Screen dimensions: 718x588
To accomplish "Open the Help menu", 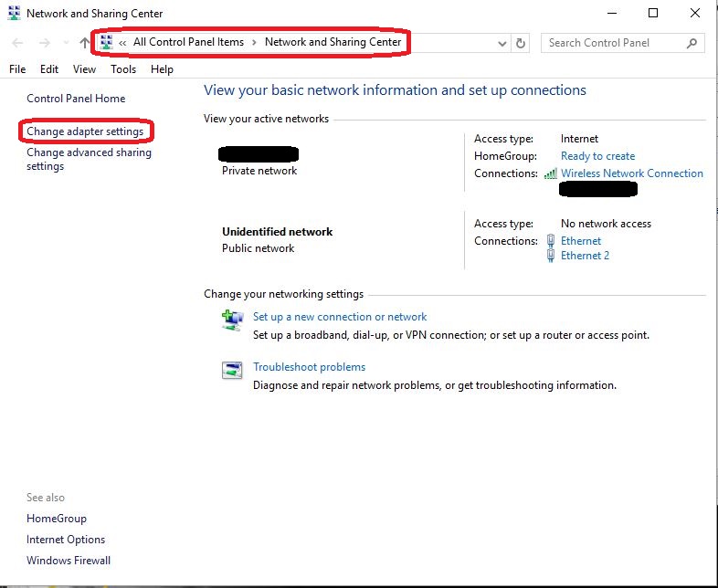I will [162, 69].
